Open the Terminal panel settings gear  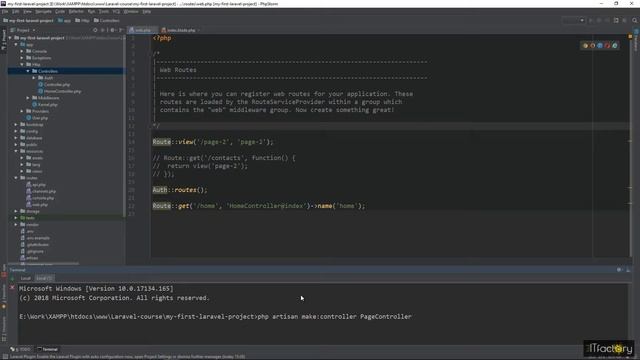click(x=620, y=270)
